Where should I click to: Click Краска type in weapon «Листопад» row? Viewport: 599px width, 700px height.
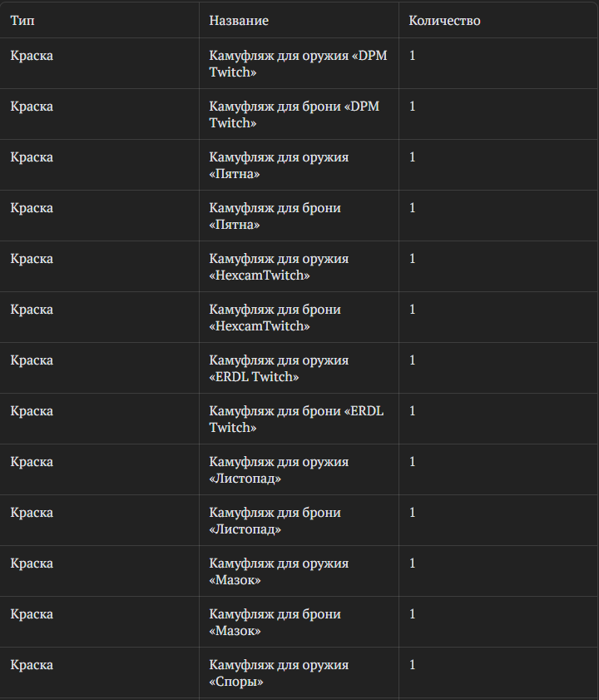coord(32,462)
